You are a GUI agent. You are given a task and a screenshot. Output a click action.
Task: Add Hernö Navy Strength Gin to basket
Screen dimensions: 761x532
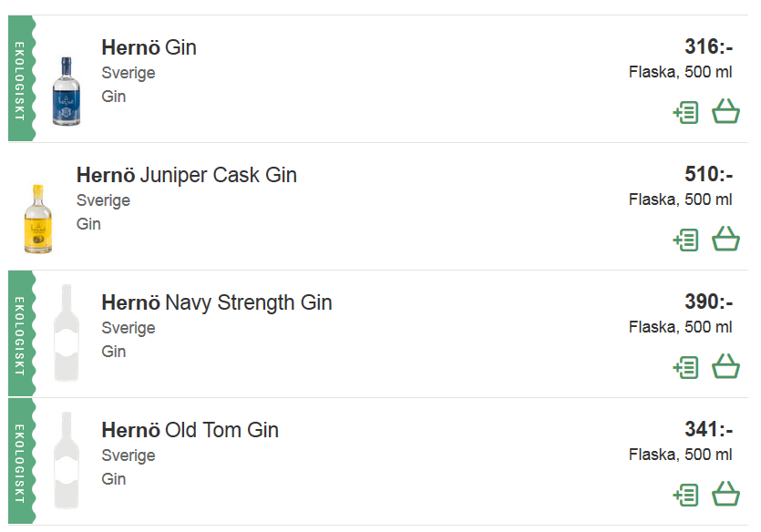(725, 367)
